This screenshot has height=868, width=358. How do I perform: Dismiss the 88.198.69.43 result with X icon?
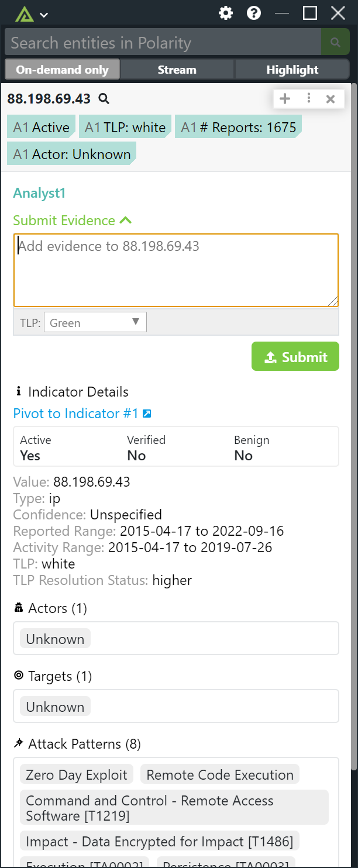point(331,99)
